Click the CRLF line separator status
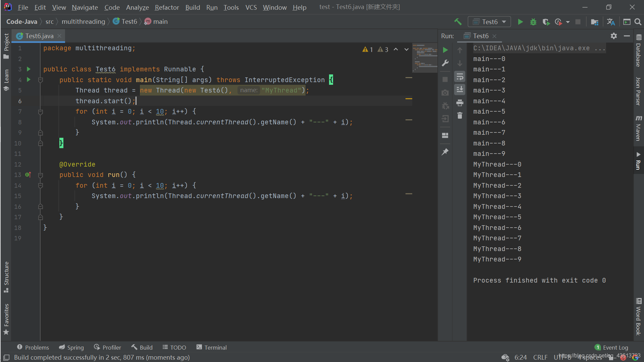Viewport: 644px width, 362px height. point(540,357)
